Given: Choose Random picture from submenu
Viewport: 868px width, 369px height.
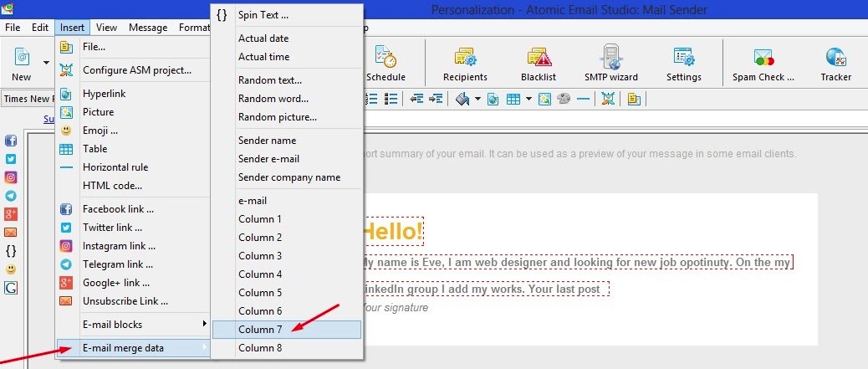Looking at the screenshot, I should tap(277, 117).
